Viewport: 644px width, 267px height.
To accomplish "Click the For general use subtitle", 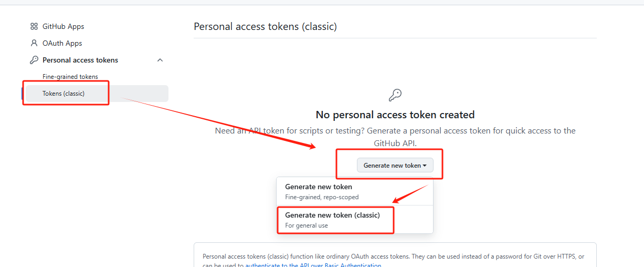I will click(x=307, y=225).
